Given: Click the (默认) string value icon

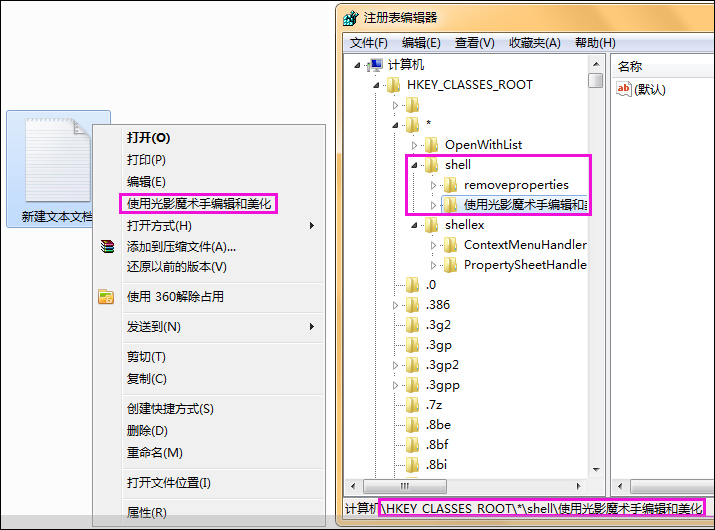Looking at the screenshot, I should coord(624,89).
